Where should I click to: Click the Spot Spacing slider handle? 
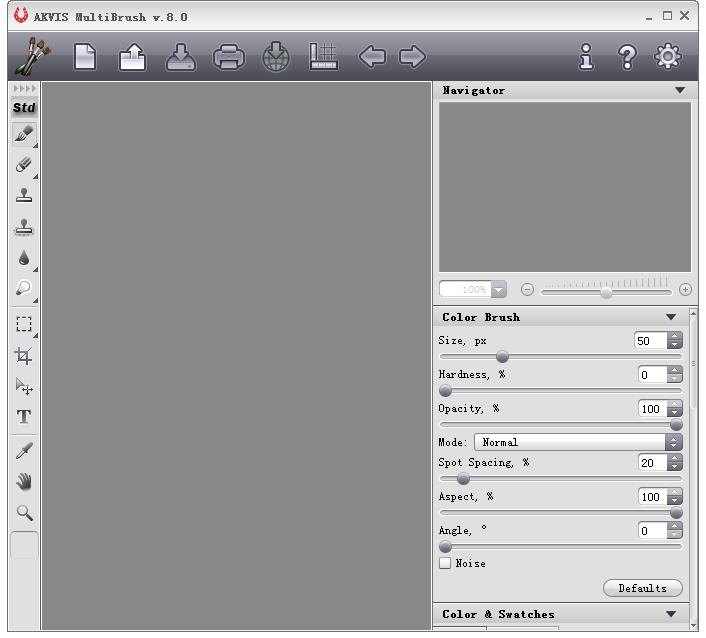point(463,479)
